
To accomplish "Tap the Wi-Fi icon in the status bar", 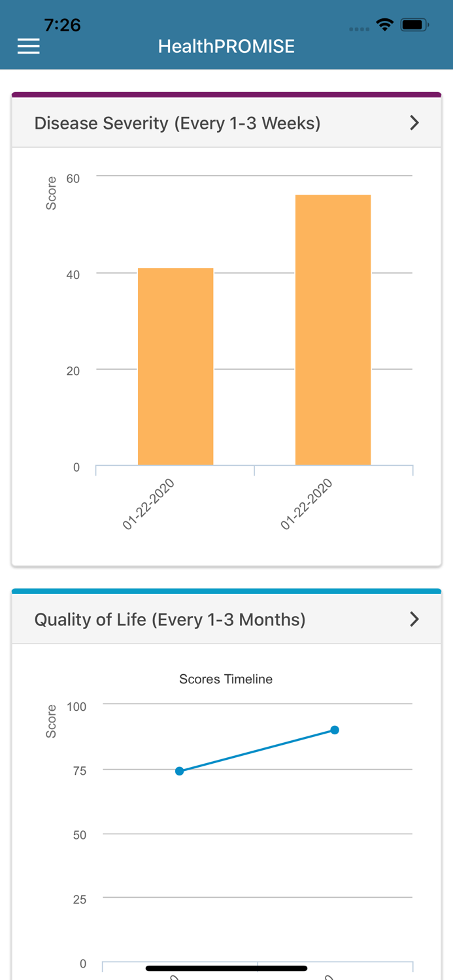I will (x=384, y=24).
